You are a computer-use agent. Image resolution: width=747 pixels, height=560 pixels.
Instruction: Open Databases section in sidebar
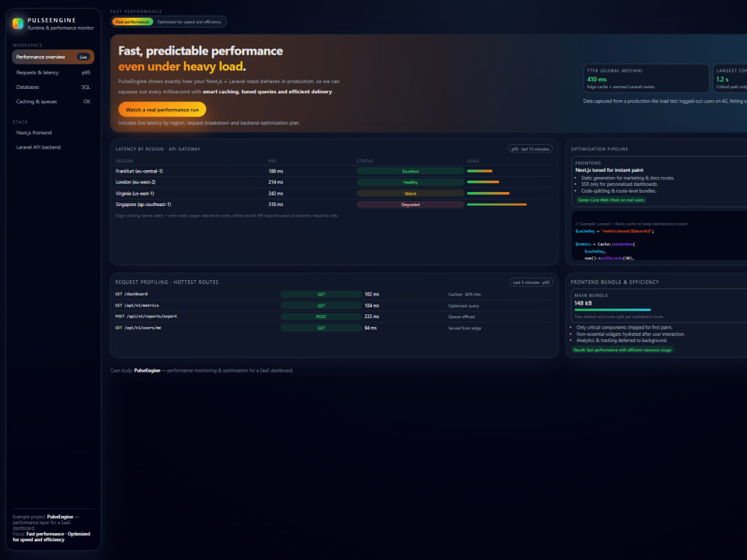pos(53,87)
